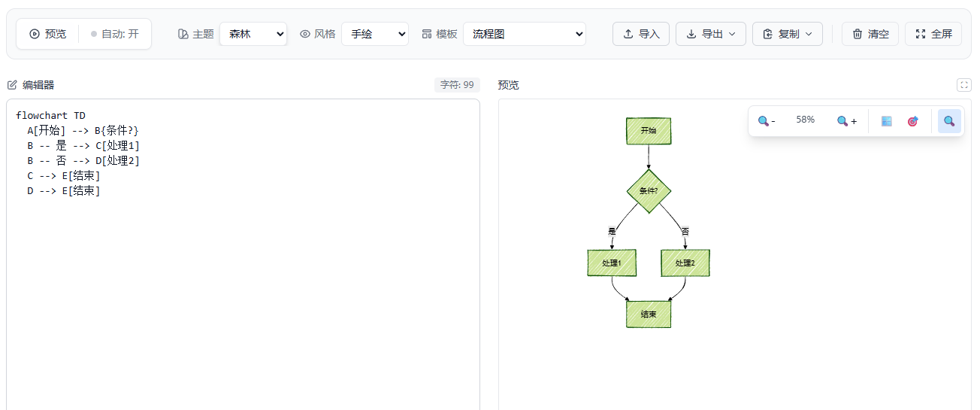This screenshot has width=980, height=410.
Task: Click the 结束 node in diagram
Action: coord(649,314)
